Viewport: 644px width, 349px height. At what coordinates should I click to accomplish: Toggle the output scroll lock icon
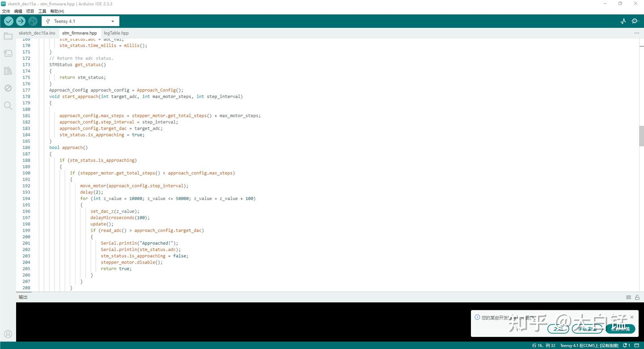(637, 297)
